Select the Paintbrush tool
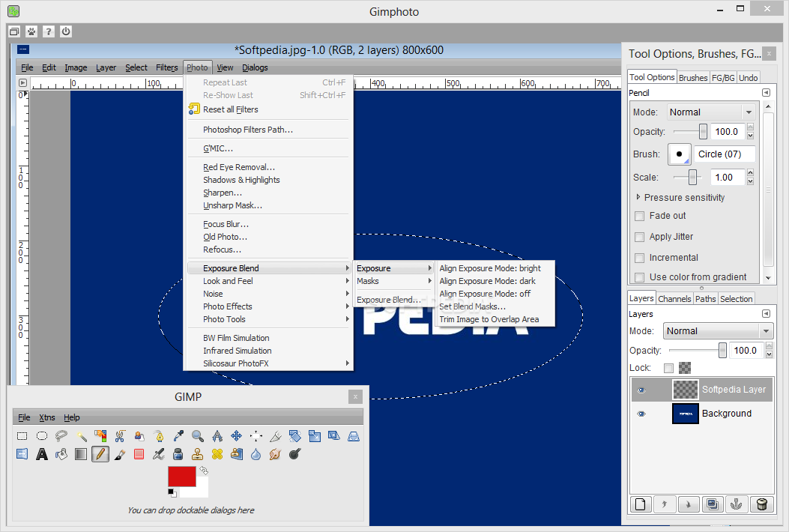 120,454
